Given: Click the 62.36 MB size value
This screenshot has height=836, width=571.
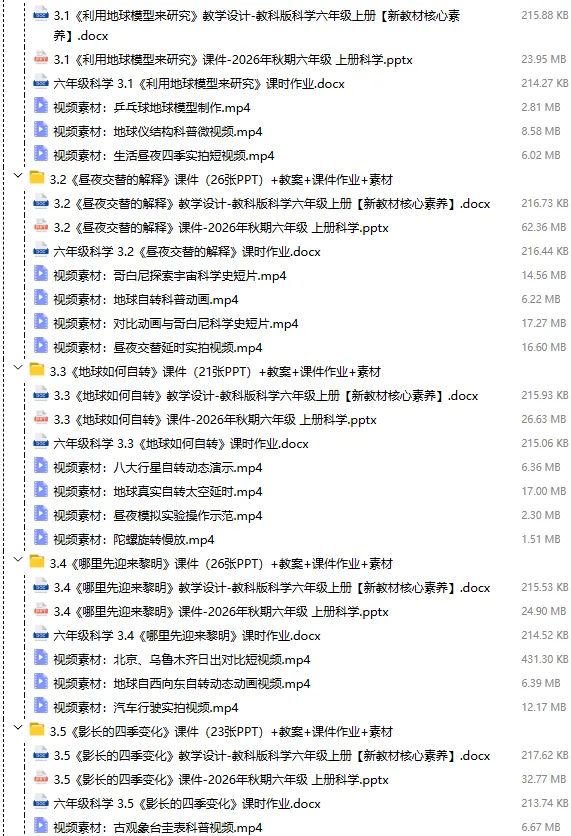Looking at the screenshot, I should click(543, 227).
